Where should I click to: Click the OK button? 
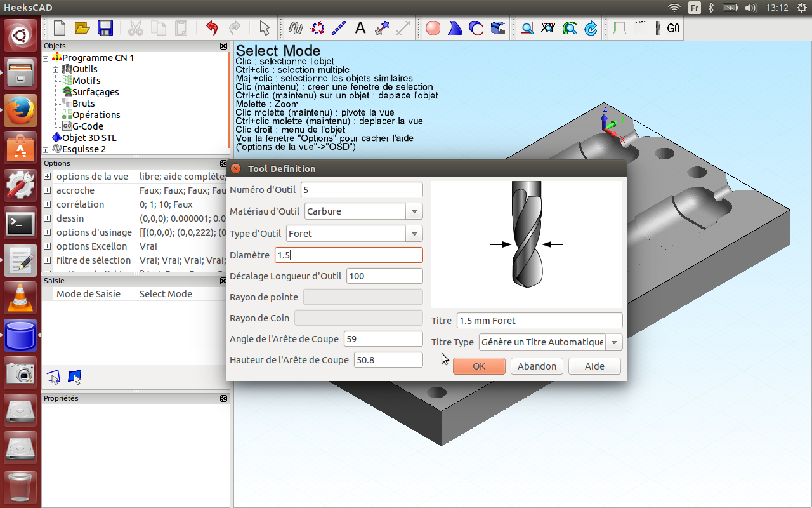pyautogui.click(x=479, y=366)
